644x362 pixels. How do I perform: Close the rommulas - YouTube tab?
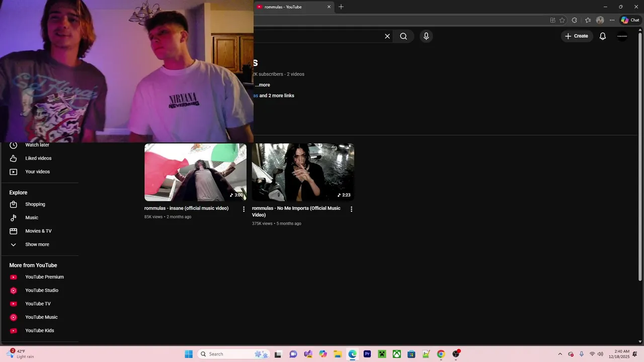point(329,7)
